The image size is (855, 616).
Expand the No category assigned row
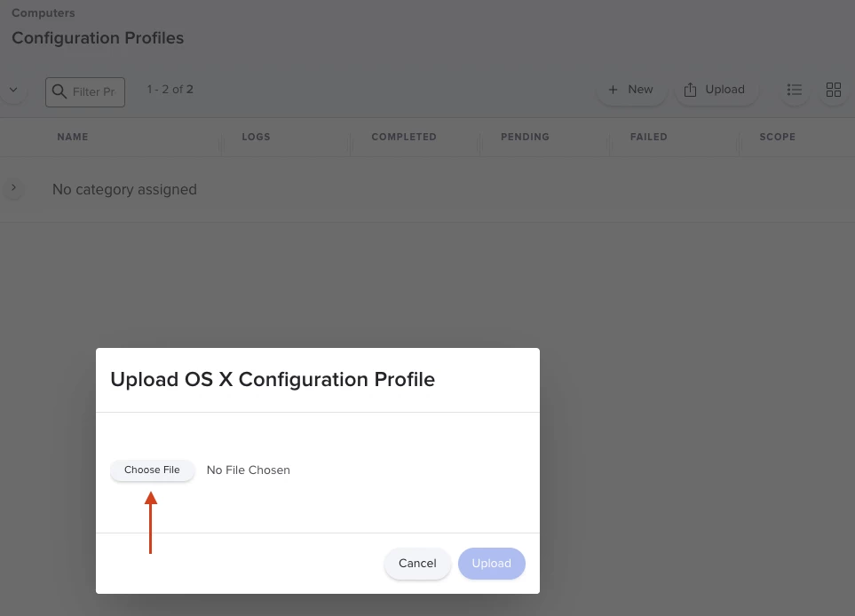[x=13, y=188]
